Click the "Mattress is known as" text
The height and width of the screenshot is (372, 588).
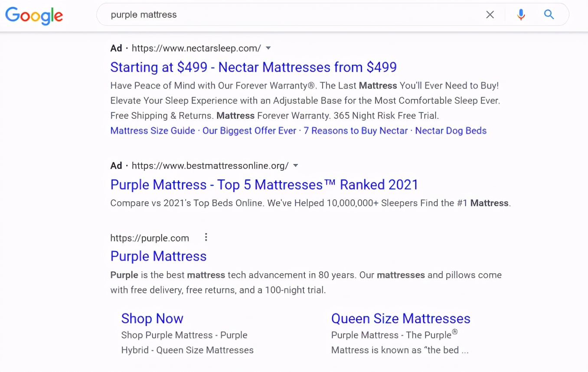coord(400,350)
